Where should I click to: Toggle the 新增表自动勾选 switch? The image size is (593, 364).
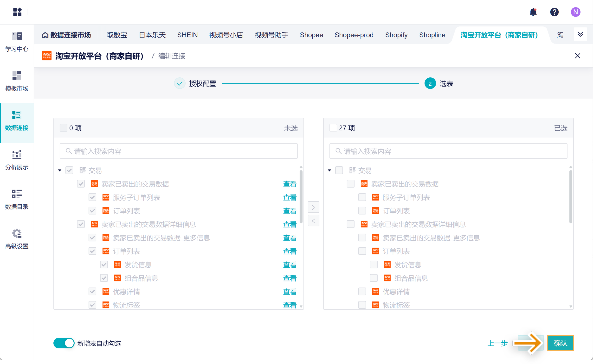pos(64,343)
